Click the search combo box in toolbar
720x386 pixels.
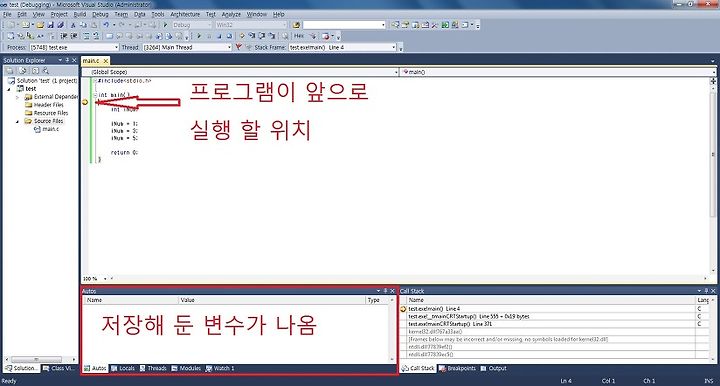point(344,25)
